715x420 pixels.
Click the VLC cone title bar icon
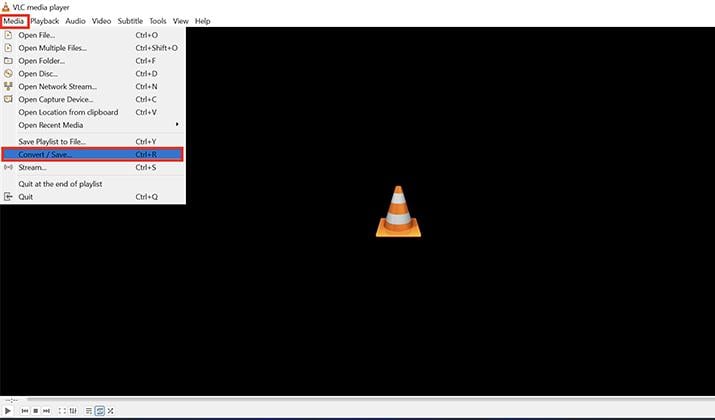pyautogui.click(x=5, y=7)
